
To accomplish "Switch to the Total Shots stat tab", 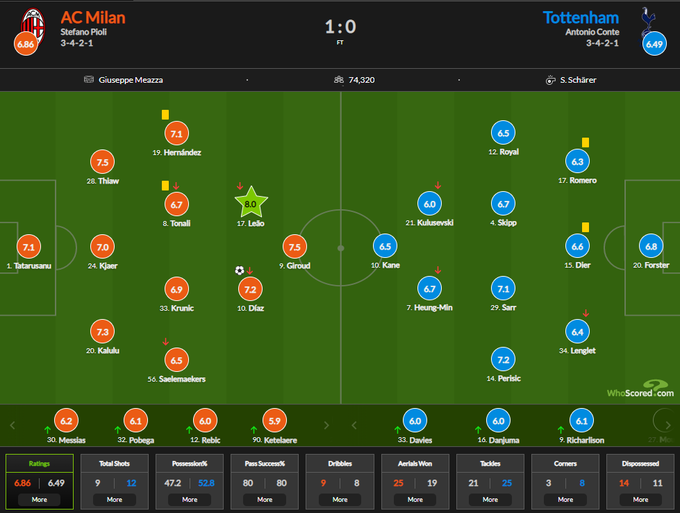I will [x=115, y=464].
